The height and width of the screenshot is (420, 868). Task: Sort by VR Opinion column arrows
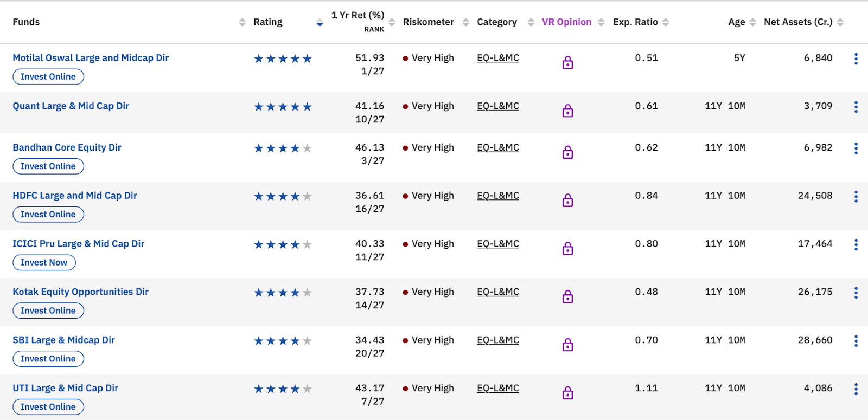[x=601, y=22]
